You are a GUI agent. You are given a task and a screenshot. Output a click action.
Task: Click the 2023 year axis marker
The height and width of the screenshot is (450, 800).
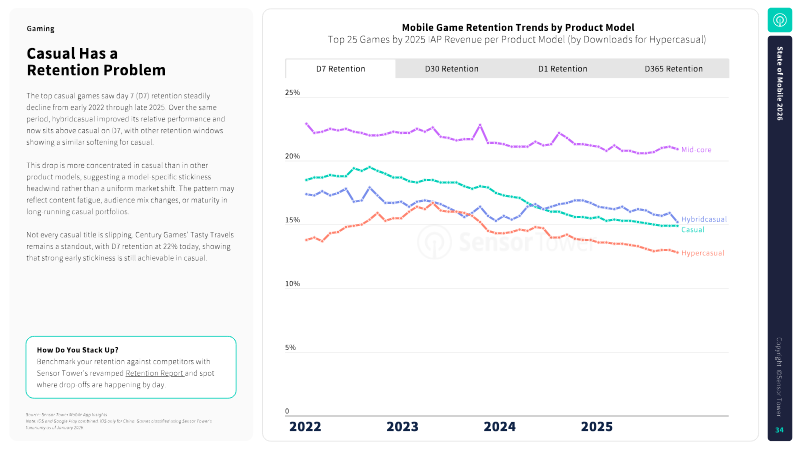tap(402, 427)
